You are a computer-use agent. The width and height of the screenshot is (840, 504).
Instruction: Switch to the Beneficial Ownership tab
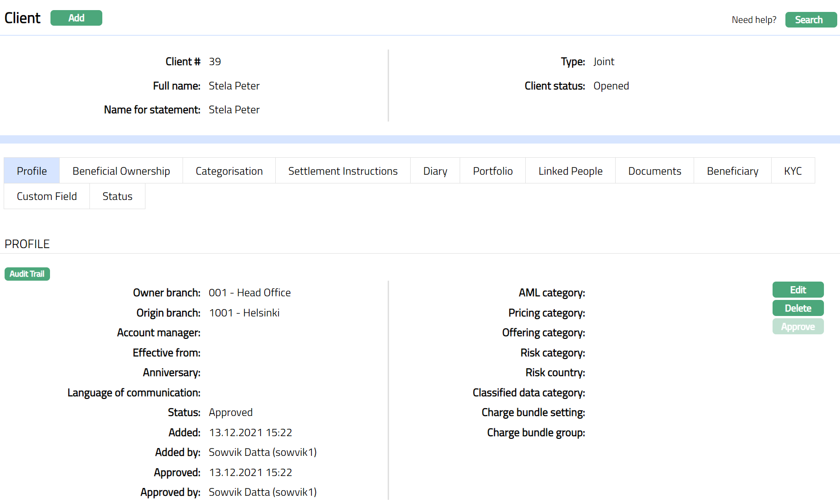tap(121, 171)
